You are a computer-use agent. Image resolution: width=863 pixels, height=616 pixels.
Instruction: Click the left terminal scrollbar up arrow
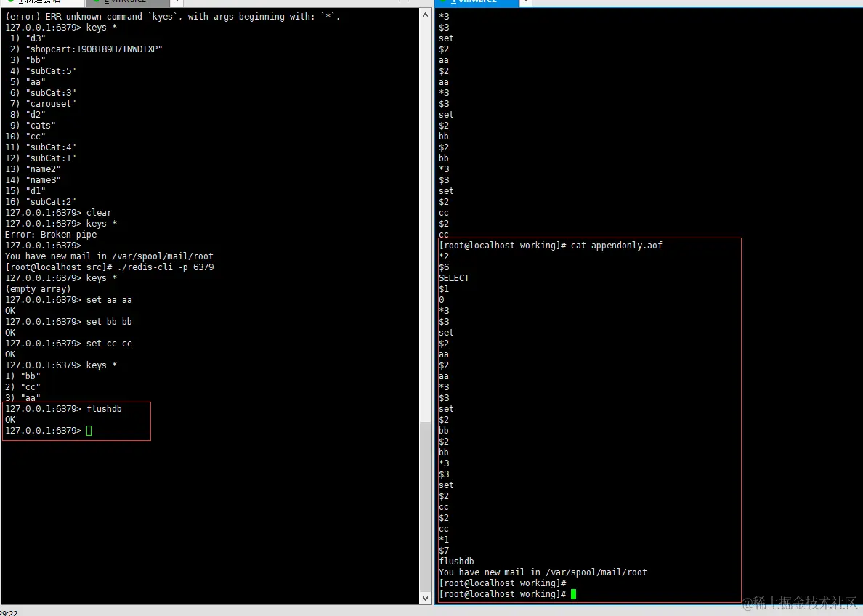click(426, 15)
